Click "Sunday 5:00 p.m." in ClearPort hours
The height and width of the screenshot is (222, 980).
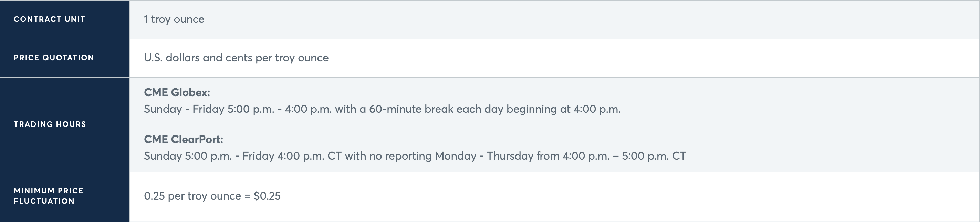188,156
